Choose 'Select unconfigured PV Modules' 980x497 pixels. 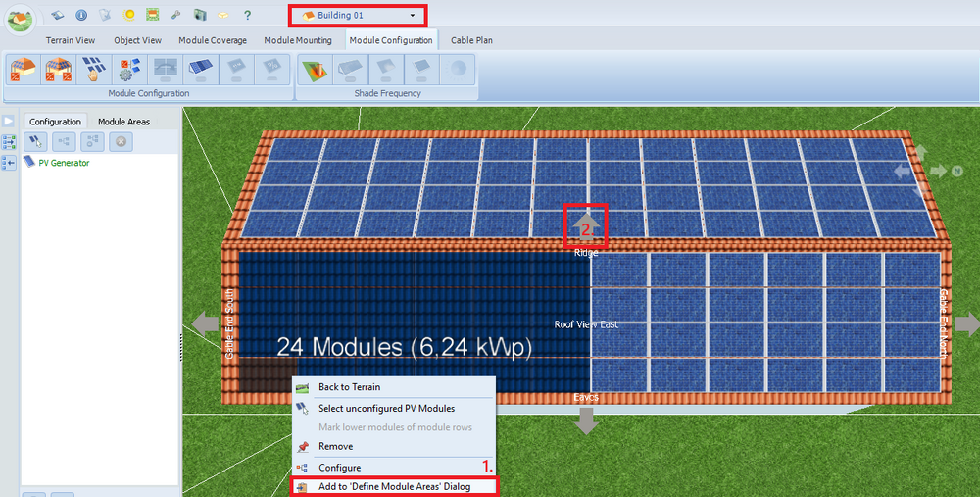pos(386,408)
